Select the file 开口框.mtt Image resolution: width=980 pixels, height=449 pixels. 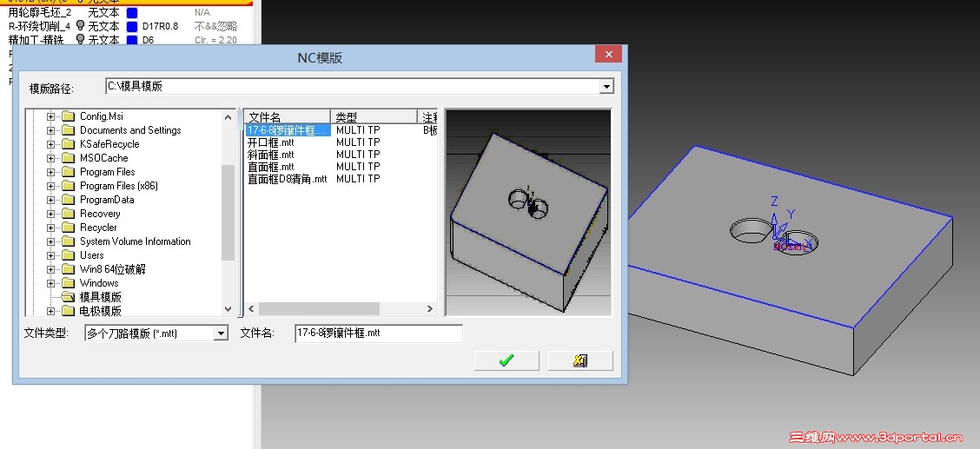tap(270, 142)
